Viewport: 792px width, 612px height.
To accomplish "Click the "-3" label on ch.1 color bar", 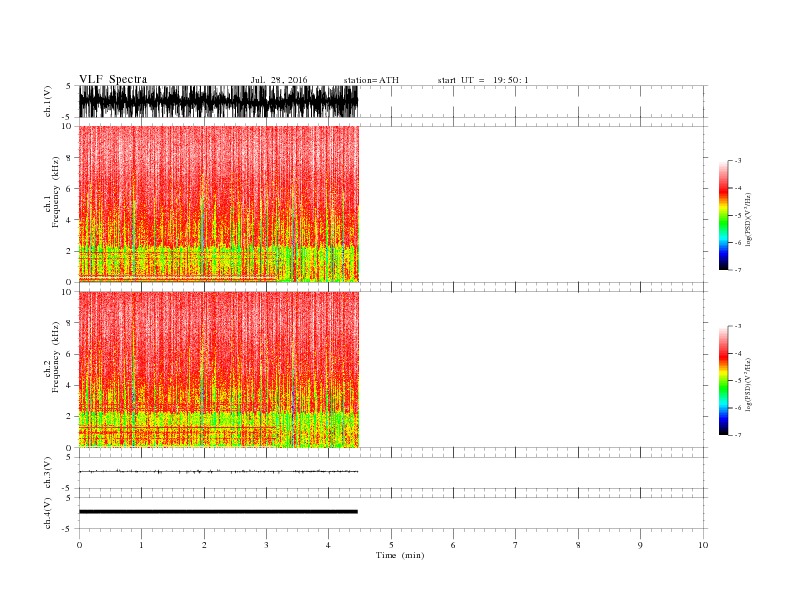I will (737, 161).
